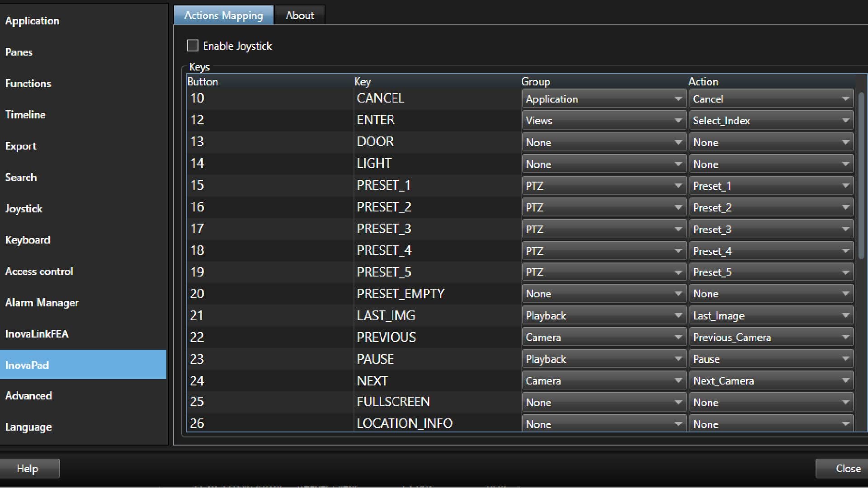Open Action dropdown showing Previous_Camera
Screen dimensions: 868x488
click(771, 338)
